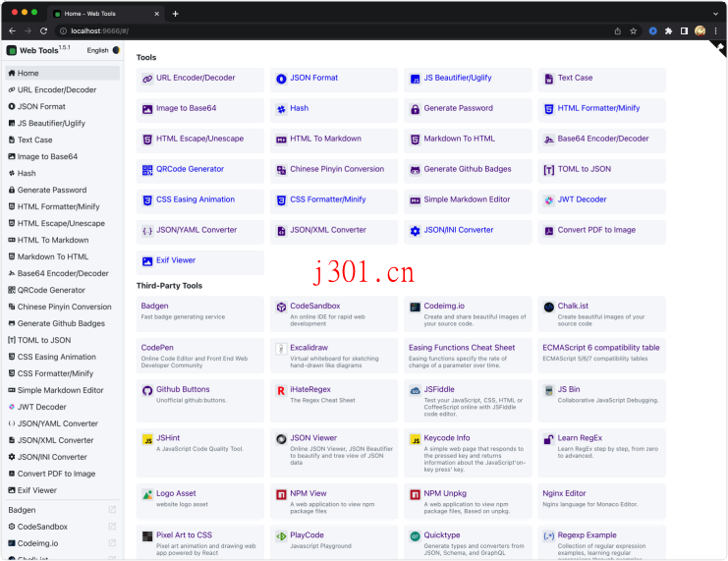This screenshot has width=728, height=561.
Task: Click the Text Case card icon
Action: pyautogui.click(x=549, y=79)
